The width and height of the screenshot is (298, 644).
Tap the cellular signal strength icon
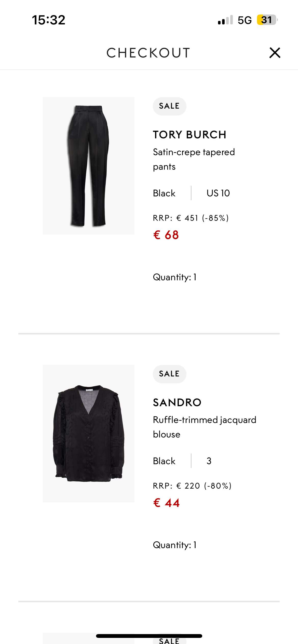click(225, 20)
